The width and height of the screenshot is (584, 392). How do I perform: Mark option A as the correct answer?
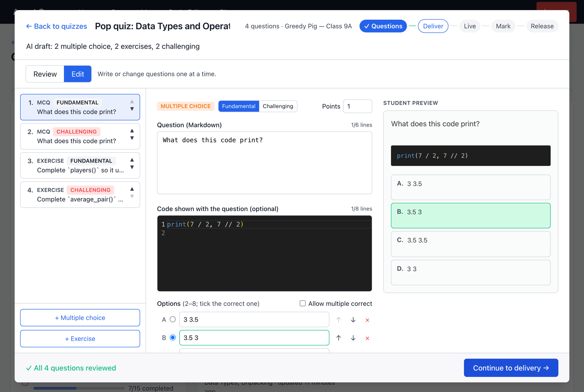click(x=173, y=319)
